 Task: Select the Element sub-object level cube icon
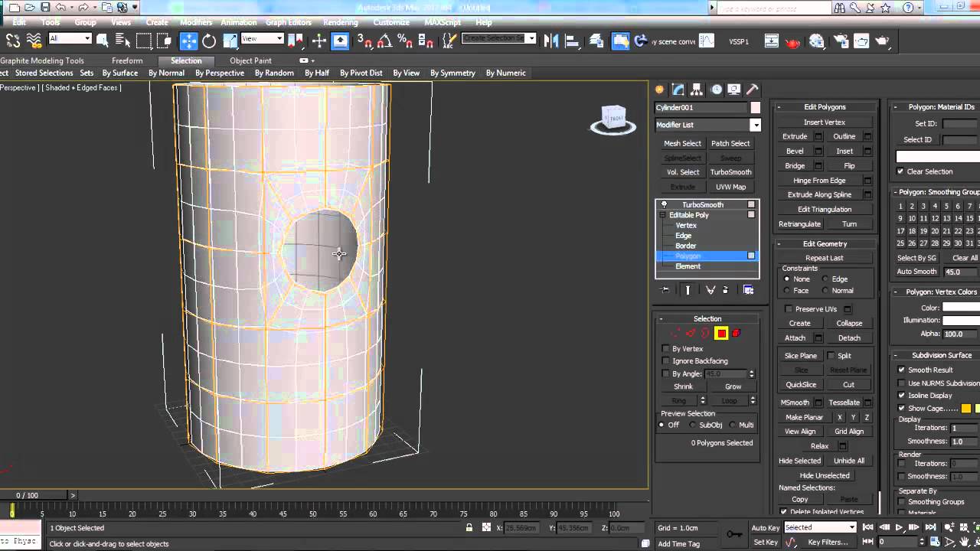click(x=737, y=333)
